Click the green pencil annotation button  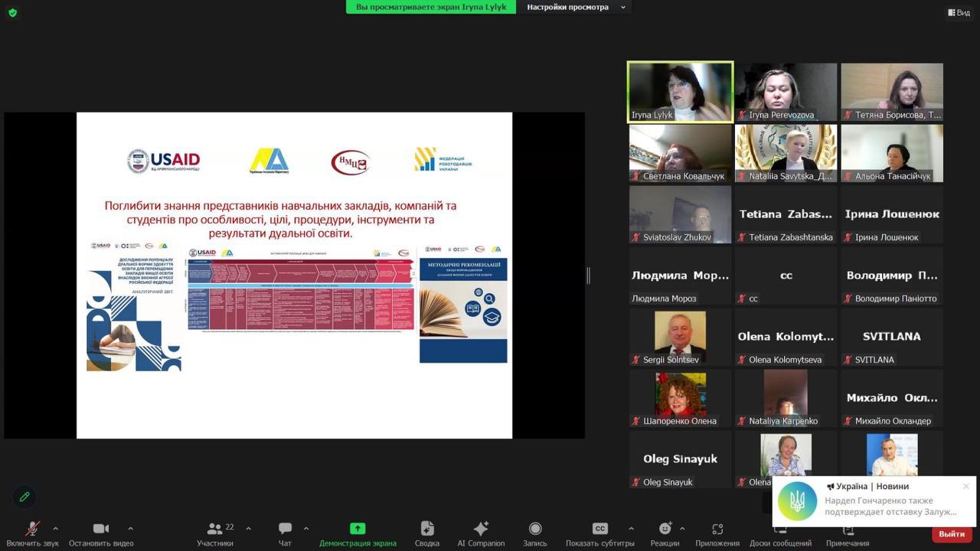click(x=24, y=497)
